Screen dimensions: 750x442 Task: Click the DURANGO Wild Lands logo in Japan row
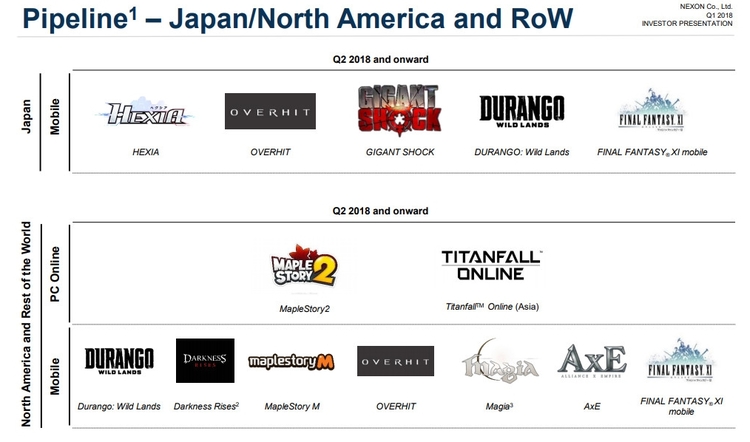click(x=522, y=111)
